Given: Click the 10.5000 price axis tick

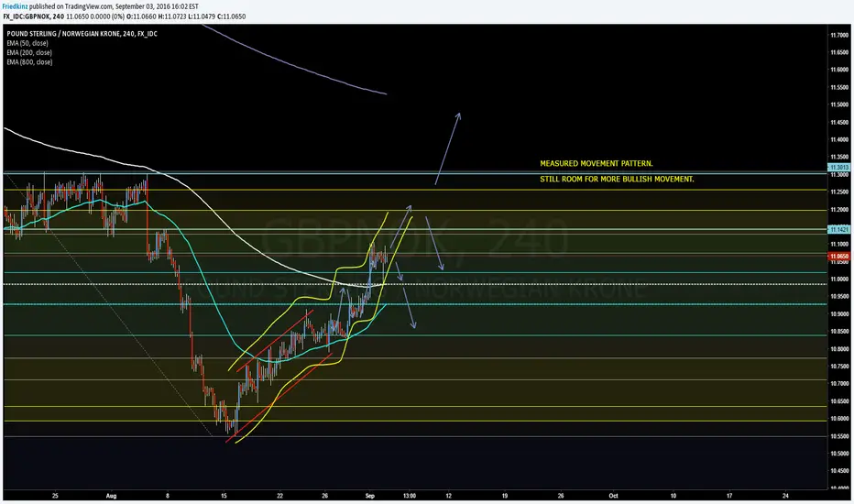Looking at the screenshot, I should point(839,454).
